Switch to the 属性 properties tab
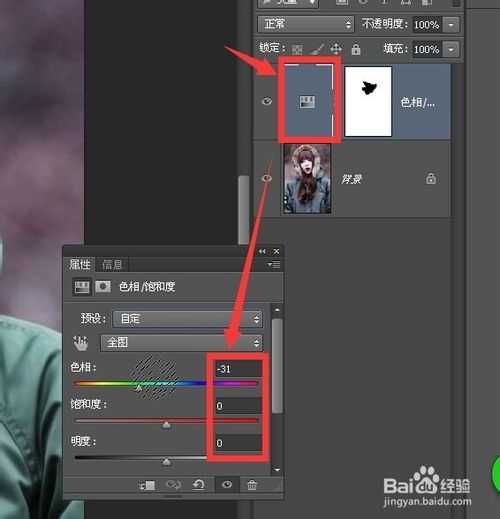The image size is (500, 519). pos(80,265)
